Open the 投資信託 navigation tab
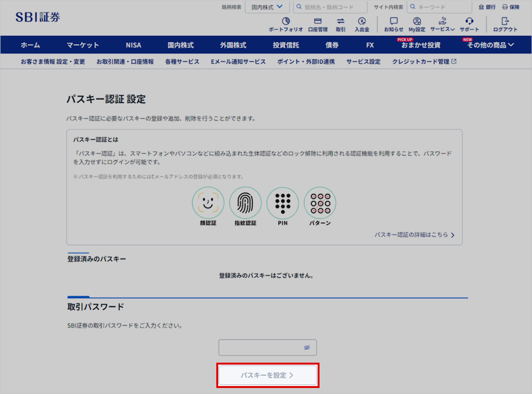Screen dimensions: 532x394 286,45
